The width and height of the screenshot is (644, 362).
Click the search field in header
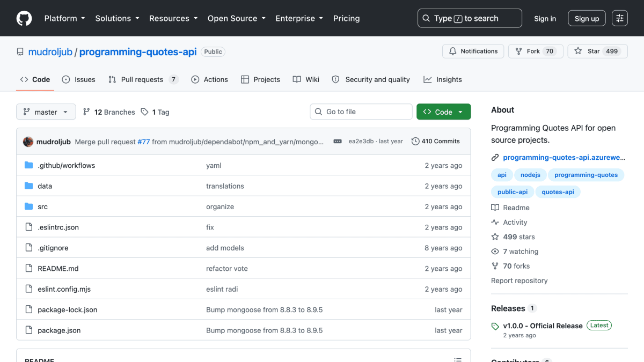coord(470,18)
